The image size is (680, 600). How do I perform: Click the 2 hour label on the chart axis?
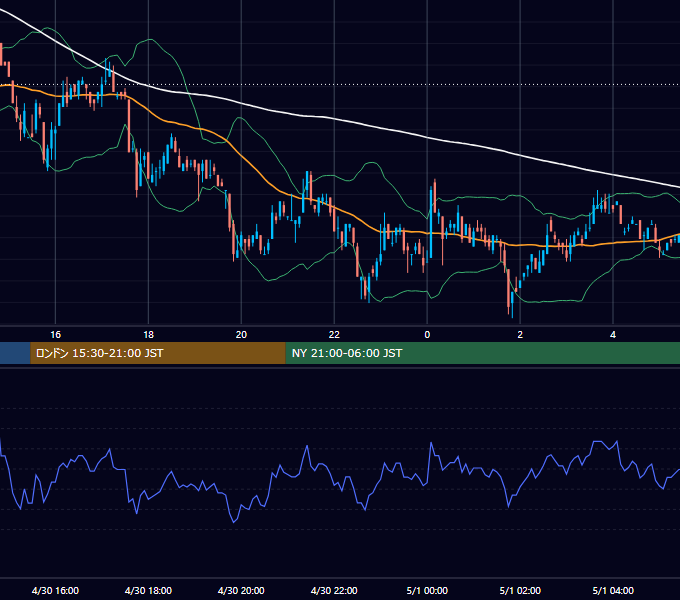(520, 335)
